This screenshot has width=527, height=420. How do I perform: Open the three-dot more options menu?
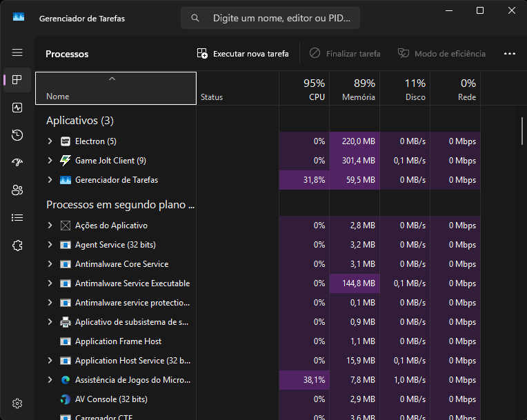point(510,53)
